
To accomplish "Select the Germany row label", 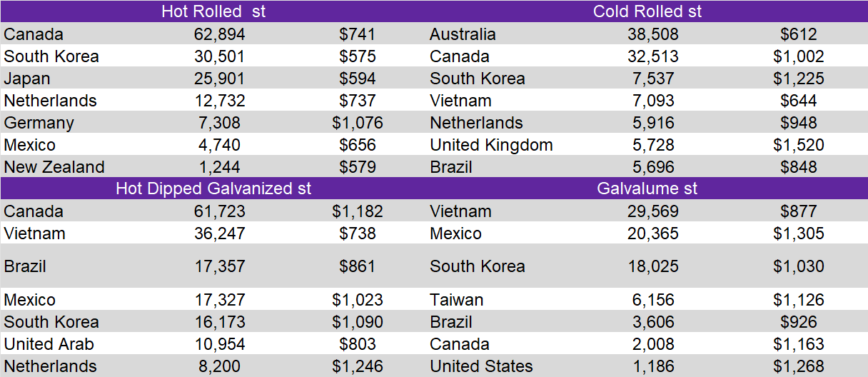I will 39,123.
